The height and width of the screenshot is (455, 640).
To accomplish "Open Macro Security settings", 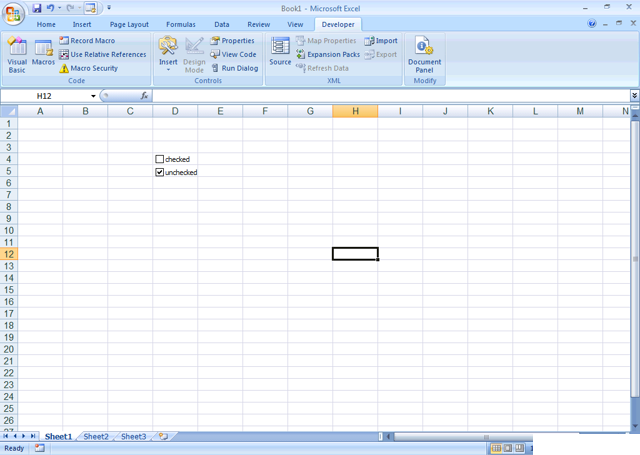I will [92, 69].
